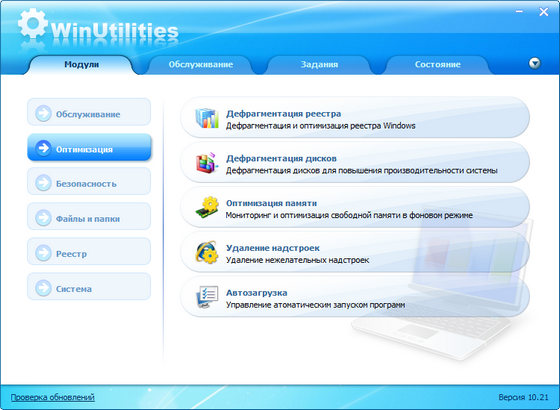Viewport: 560px width, 410px height.
Task: Open the Задания tab
Action: pyautogui.click(x=319, y=65)
